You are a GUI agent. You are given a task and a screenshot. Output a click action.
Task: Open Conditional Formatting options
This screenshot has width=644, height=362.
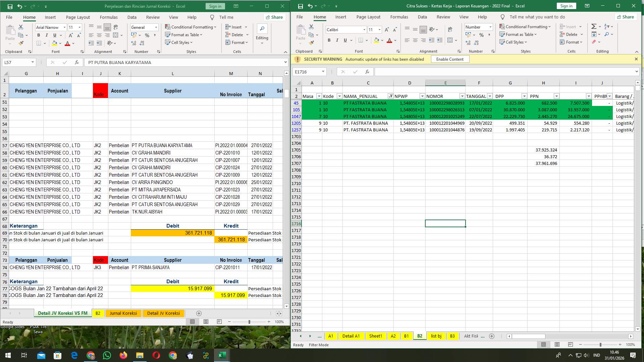pos(525,26)
